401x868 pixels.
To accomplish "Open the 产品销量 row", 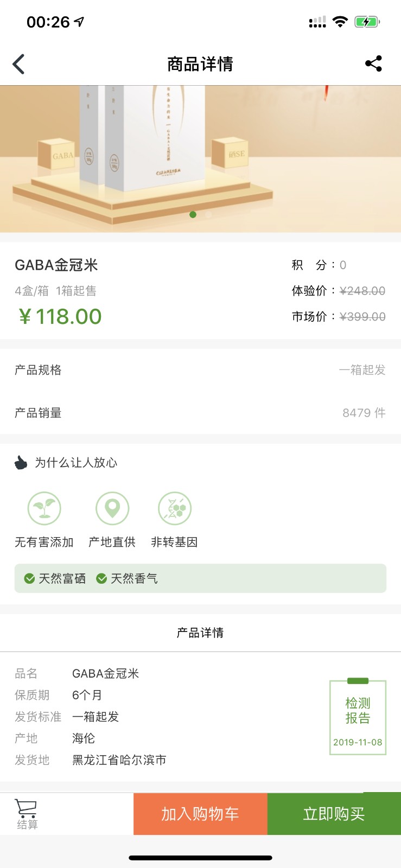I will point(200,413).
